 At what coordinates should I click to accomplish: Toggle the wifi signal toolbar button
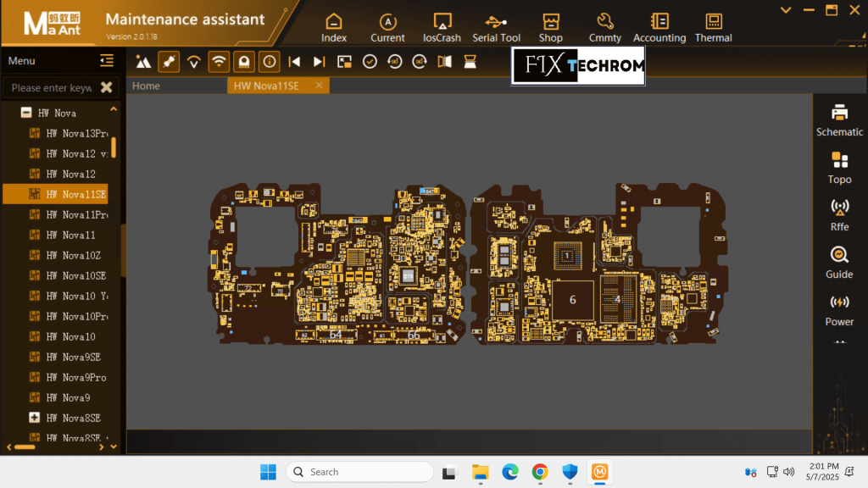click(x=219, y=62)
